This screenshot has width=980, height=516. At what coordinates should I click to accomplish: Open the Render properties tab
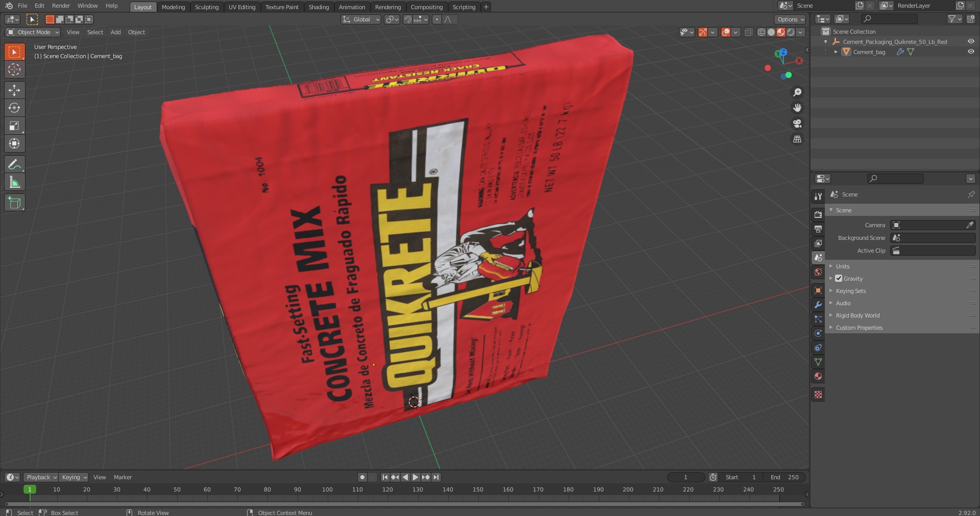coord(818,215)
